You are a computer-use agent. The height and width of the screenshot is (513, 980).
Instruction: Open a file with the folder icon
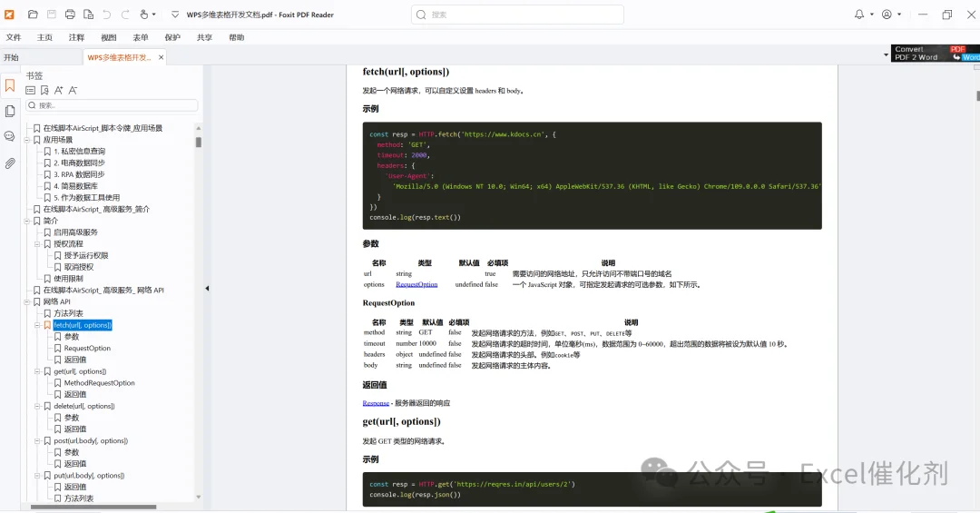click(x=33, y=15)
